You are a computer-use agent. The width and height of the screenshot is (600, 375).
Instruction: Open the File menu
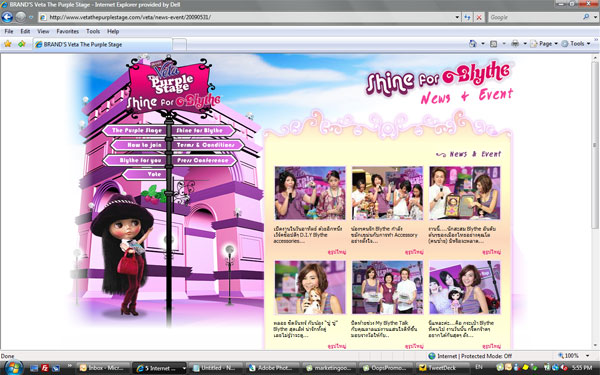tap(8, 31)
